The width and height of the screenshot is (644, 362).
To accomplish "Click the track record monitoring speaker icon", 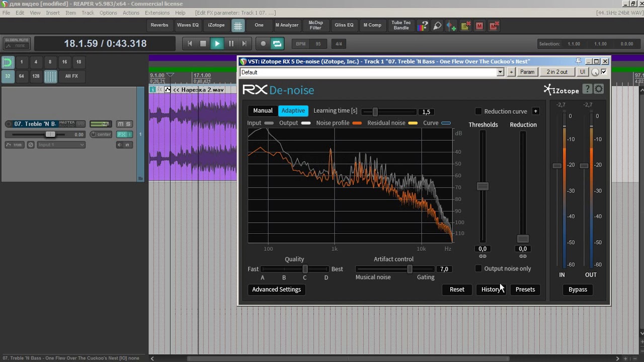I will click(120, 145).
